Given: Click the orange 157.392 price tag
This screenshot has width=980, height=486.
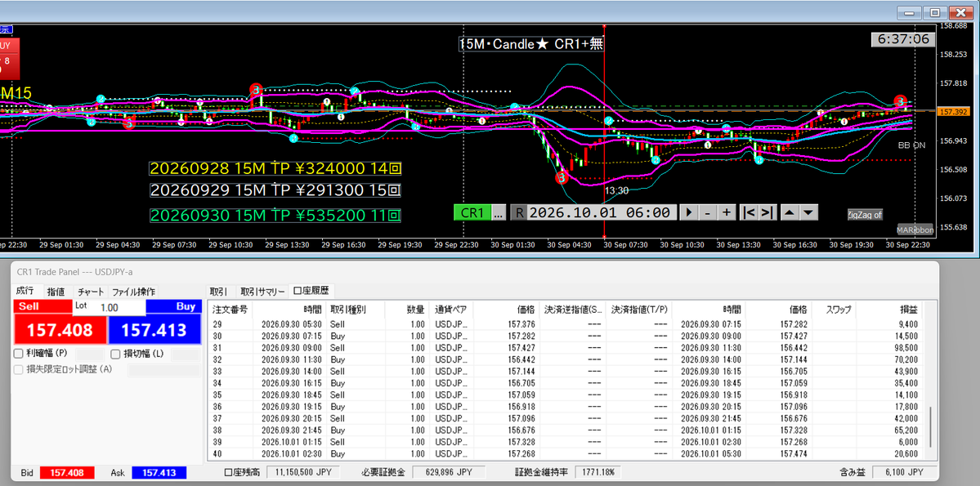Looking at the screenshot, I should [x=955, y=112].
